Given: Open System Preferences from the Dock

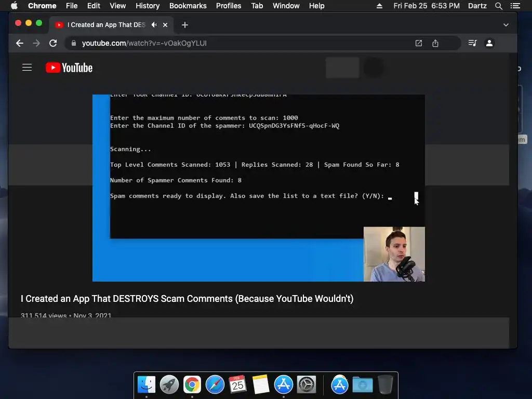Looking at the screenshot, I should [307, 385].
